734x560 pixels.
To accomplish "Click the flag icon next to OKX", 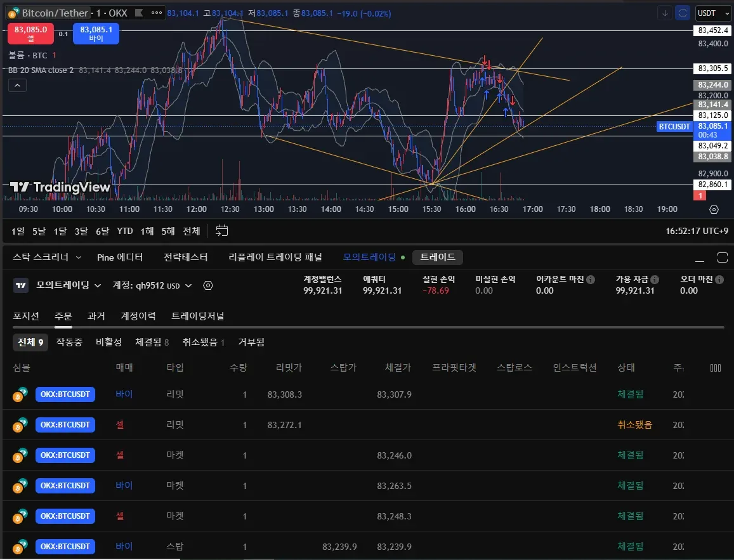I will pyautogui.click(x=140, y=13).
